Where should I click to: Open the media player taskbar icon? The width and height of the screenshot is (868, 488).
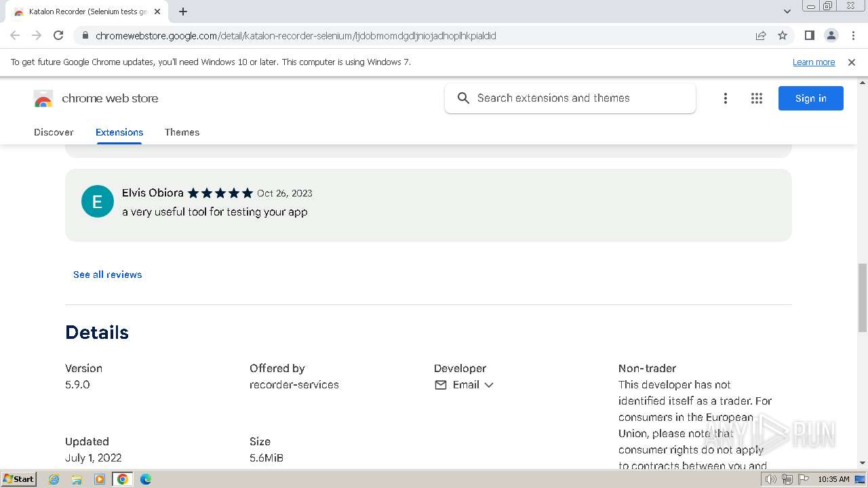(100, 479)
